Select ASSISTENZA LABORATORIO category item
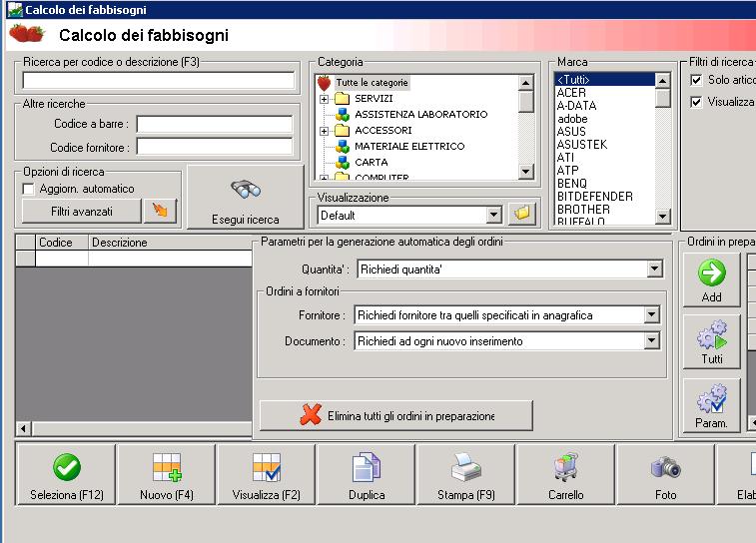This screenshot has width=756, height=543. 420,114
